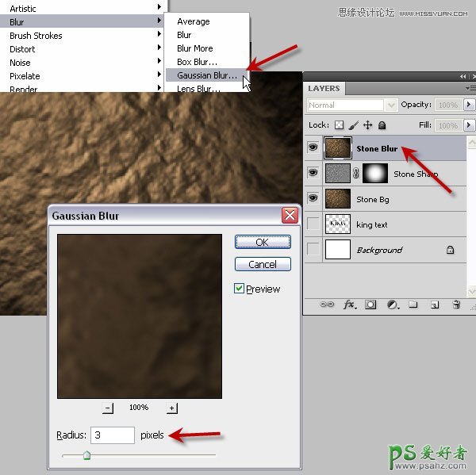476x475 pixels.
Task: Add a layer mask with mask icon
Action: (370, 304)
